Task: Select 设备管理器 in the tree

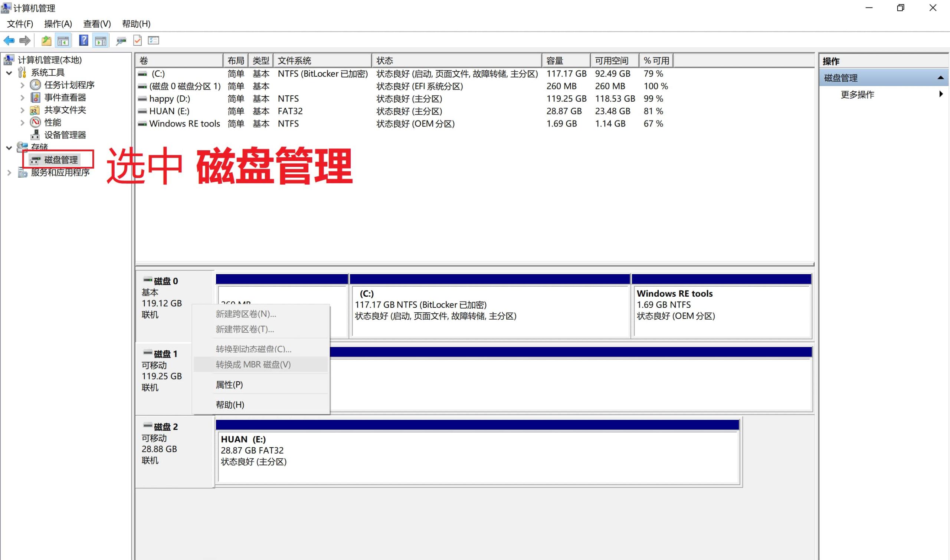Action: point(65,135)
